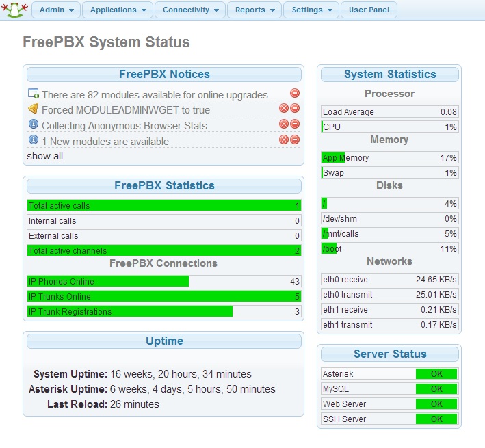This screenshot has width=485, height=448.
Task: Click the root disk usage row
Action: click(390, 203)
